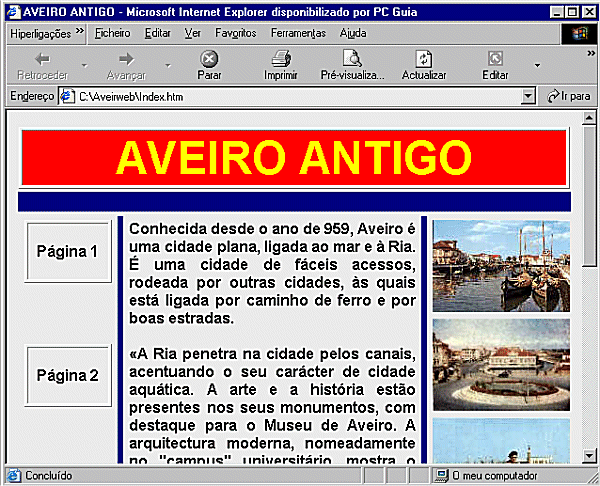600x486 pixels.
Task: Click the Retroceder back arrow icon
Action: [42, 59]
